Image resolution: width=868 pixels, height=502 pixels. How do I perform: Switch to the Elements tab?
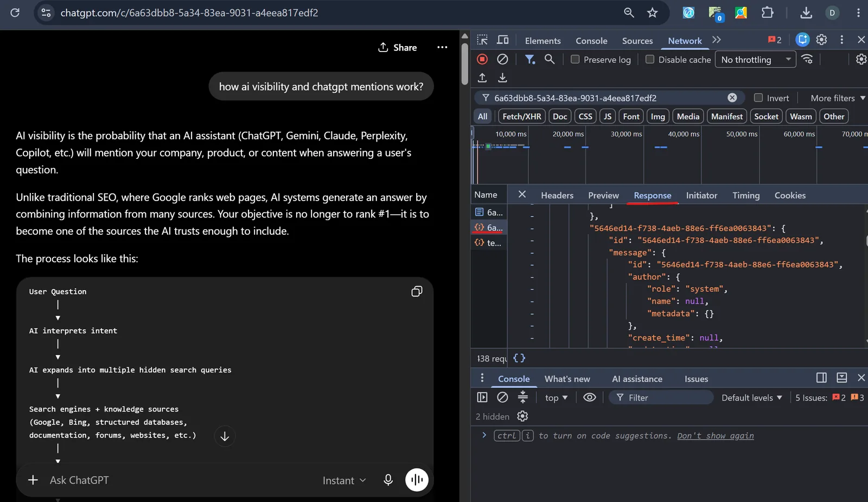pyautogui.click(x=542, y=41)
